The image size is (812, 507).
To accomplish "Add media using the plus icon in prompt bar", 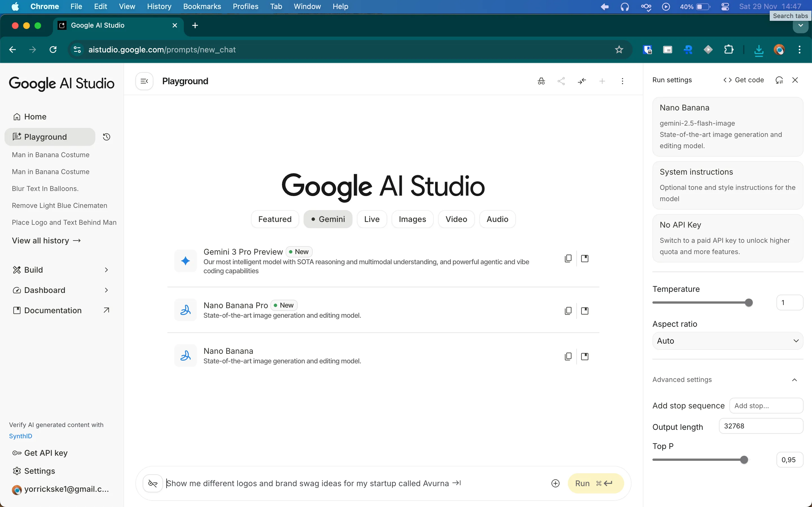I will (555, 483).
